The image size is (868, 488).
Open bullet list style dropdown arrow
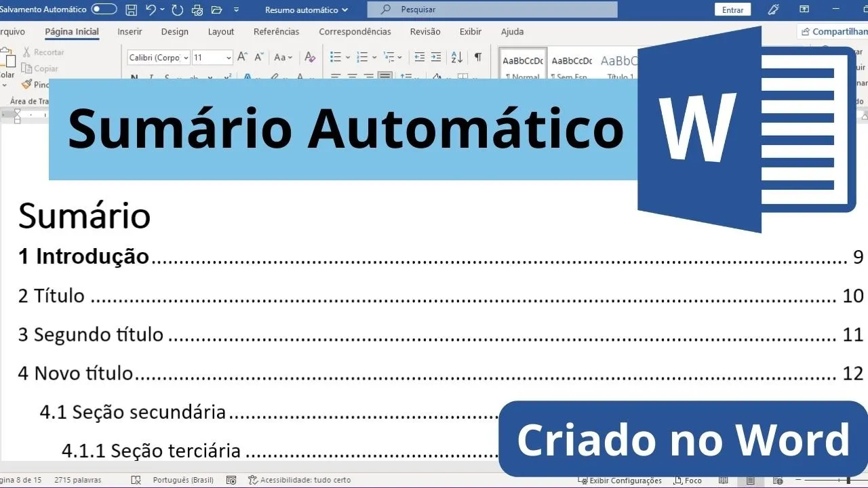tap(348, 58)
